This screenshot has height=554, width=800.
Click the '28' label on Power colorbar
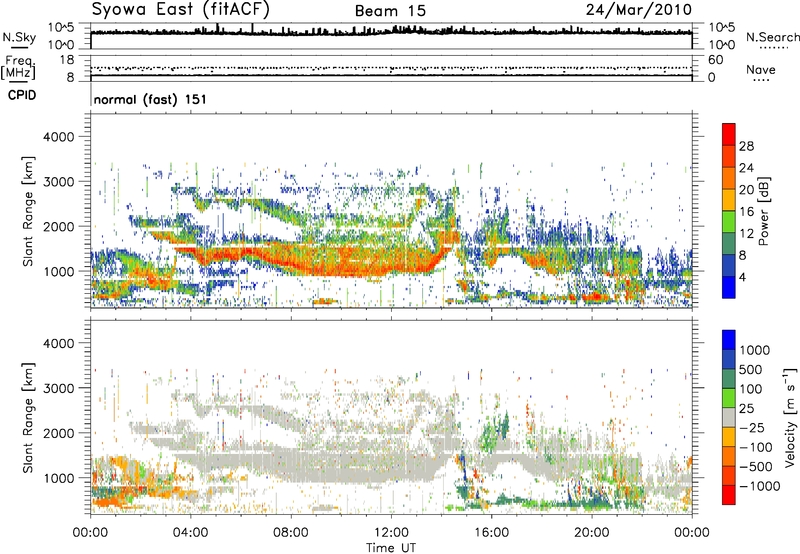click(x=746, y=146)
